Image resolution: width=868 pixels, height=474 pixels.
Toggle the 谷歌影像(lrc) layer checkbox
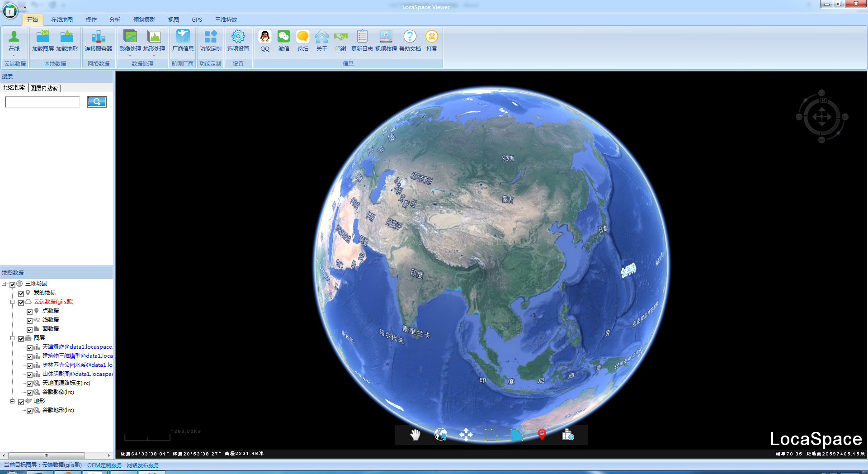pyautogui.click(x=29, y=393)
